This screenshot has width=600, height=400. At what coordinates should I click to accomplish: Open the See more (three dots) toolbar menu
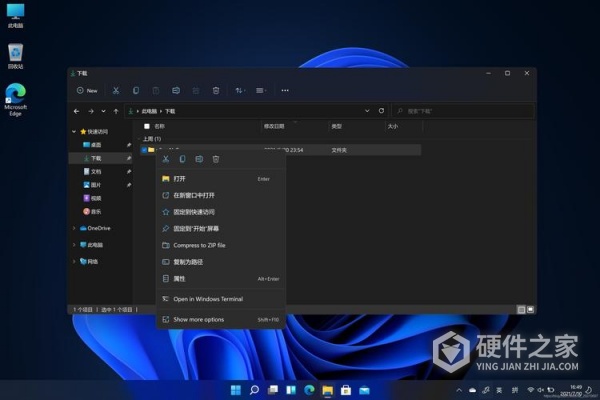(285, 90)
